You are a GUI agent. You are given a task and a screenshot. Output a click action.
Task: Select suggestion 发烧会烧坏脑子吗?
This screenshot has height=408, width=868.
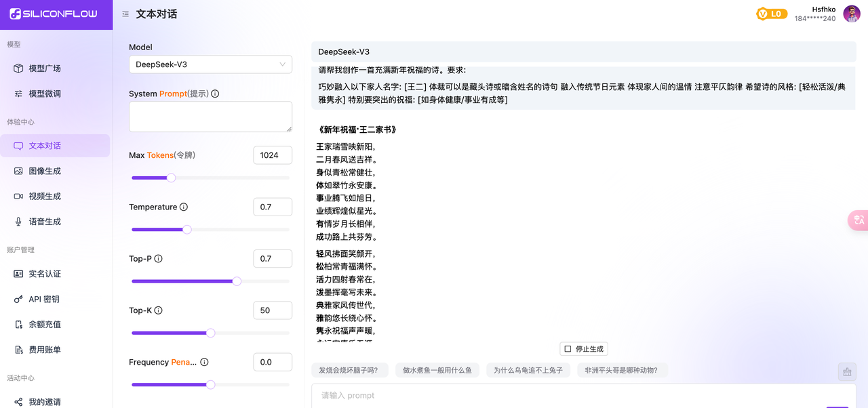click(x=349, y=370)
